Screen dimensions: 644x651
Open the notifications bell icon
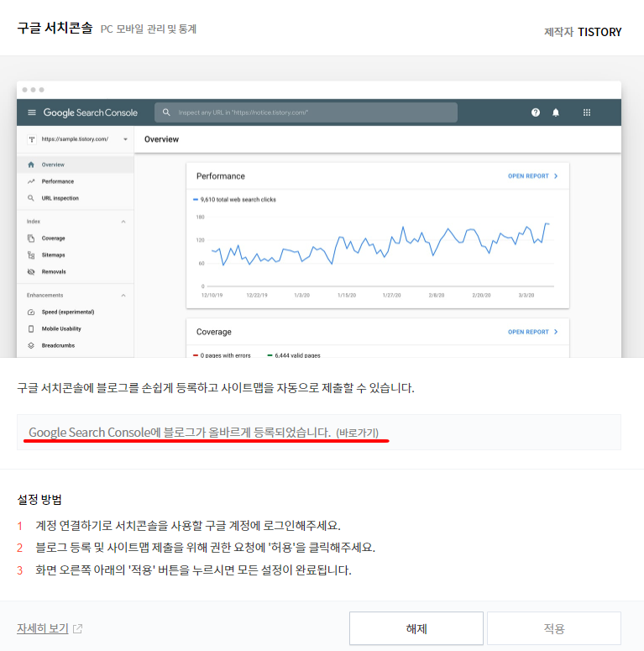pos(556,112)
